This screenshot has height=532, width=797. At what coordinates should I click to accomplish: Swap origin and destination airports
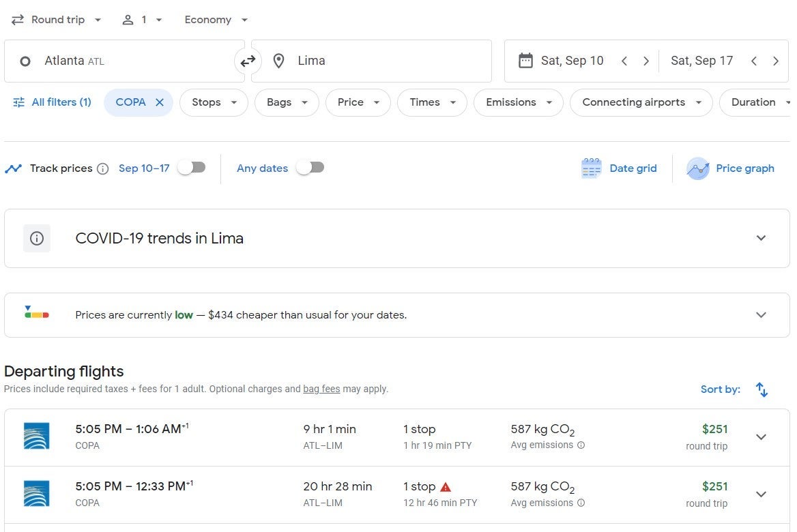(248, 61)
